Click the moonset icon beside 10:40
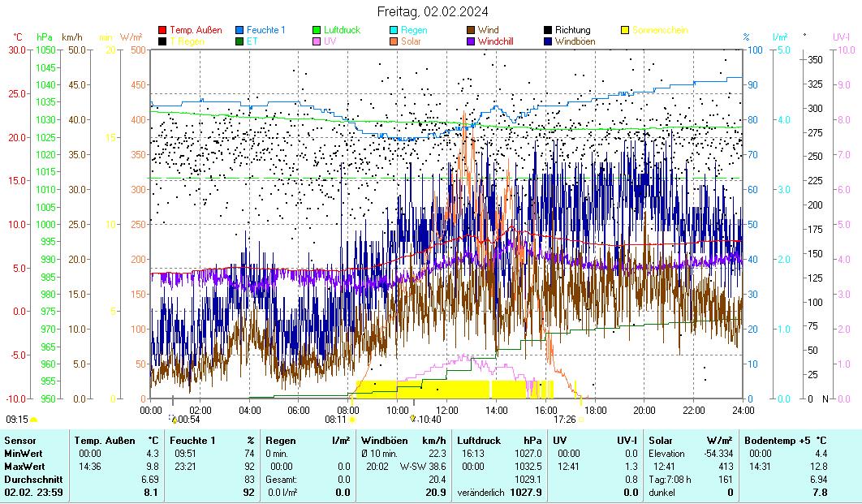 tap(413, 419)
